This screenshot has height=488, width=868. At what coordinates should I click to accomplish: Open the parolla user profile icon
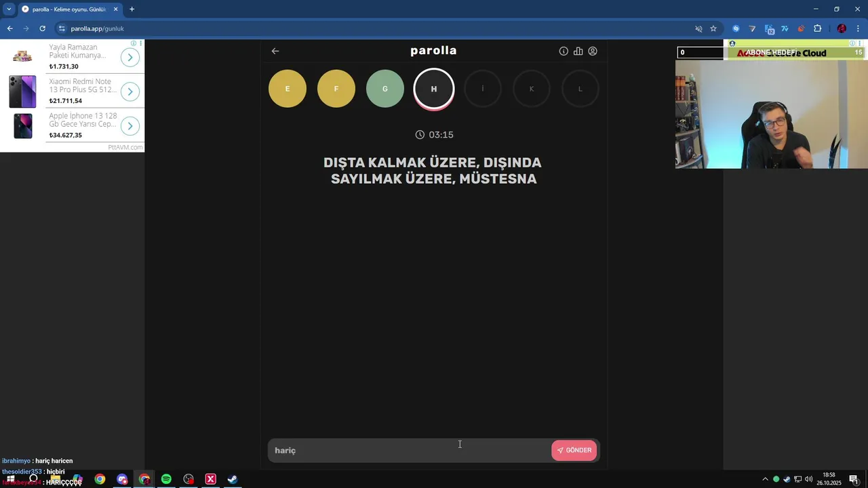click(593, 51)
